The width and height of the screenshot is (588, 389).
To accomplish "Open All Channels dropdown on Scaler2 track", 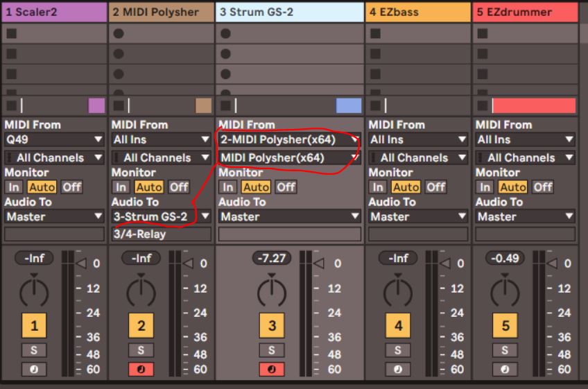I will (54, 157).
